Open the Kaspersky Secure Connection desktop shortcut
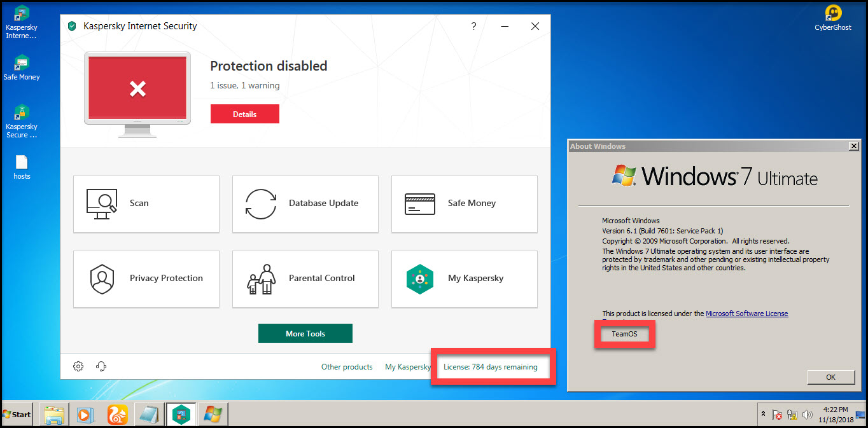Viewport: 868px width, 428px height. pos(22,121)
